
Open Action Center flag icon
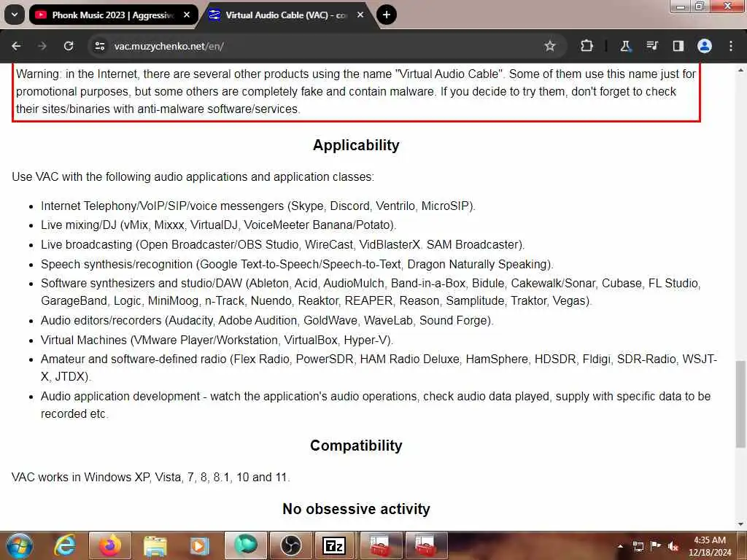point(656,546)
